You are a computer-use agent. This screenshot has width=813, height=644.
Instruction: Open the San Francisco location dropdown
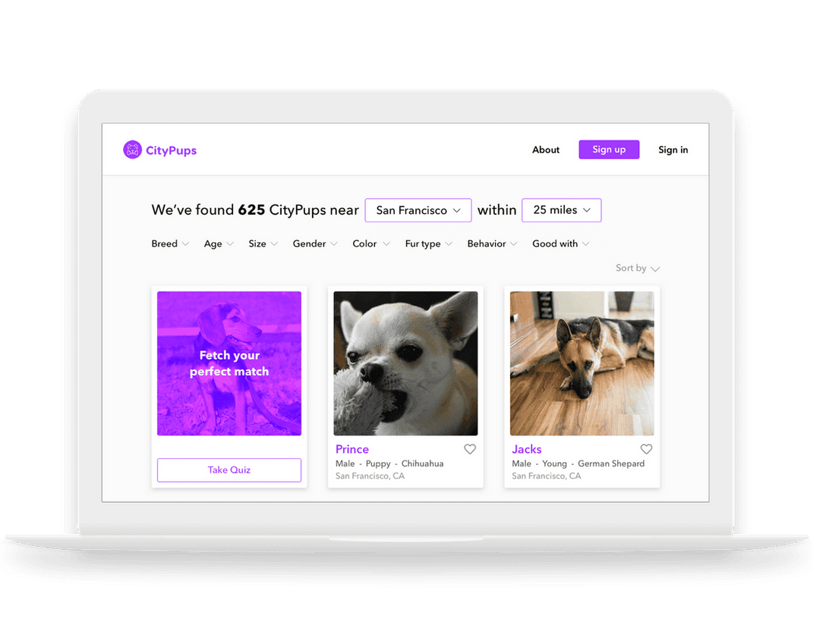coord(418,210)
